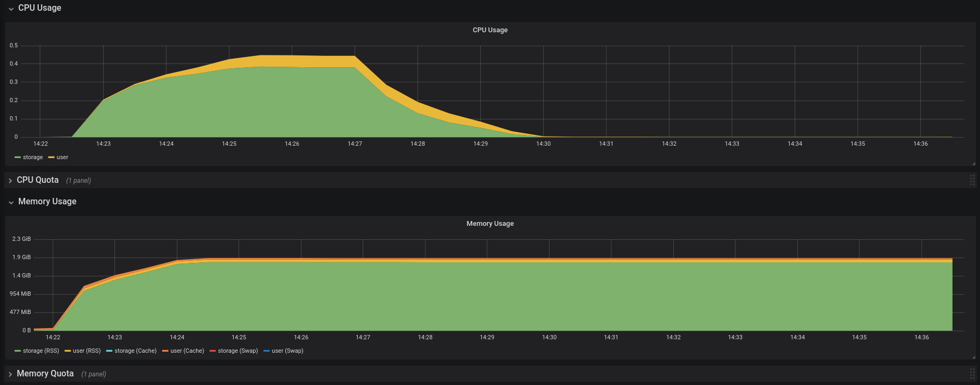Collapse the CPU Usage row chevron
The height and width of the screenshot is (385, 980).
(x=11, y=9)
